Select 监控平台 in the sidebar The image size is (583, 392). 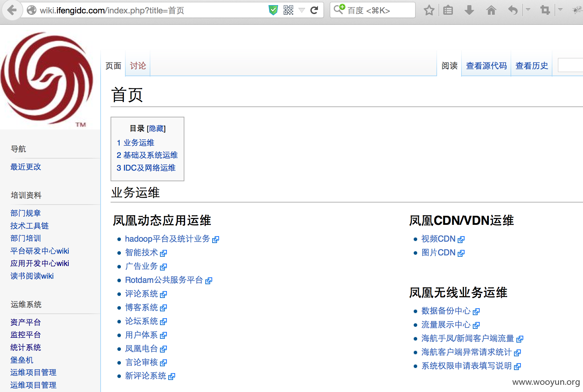[x=26, y=335]
